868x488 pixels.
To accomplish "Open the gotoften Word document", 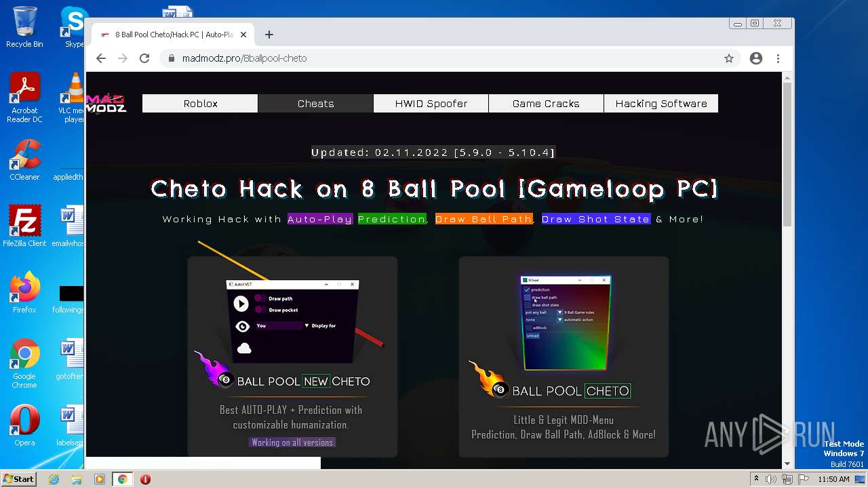I will coord(68,359).
